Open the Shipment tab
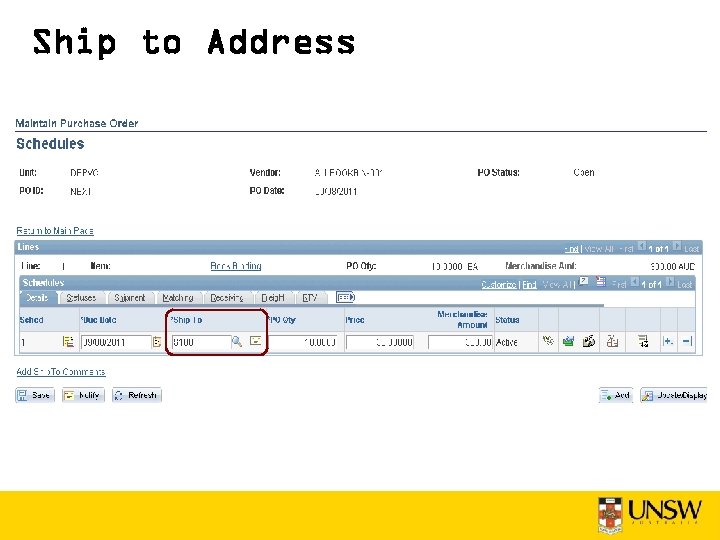 pos(129,298)
